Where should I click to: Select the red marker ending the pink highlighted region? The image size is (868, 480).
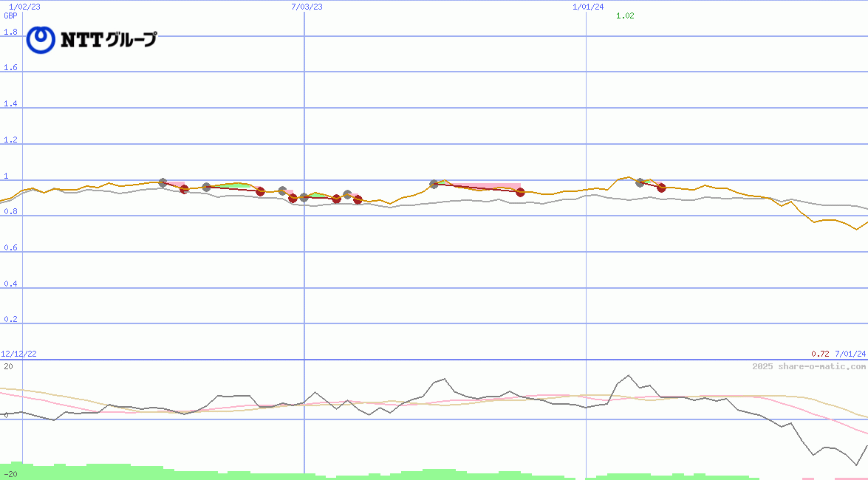tap(520, 192)
